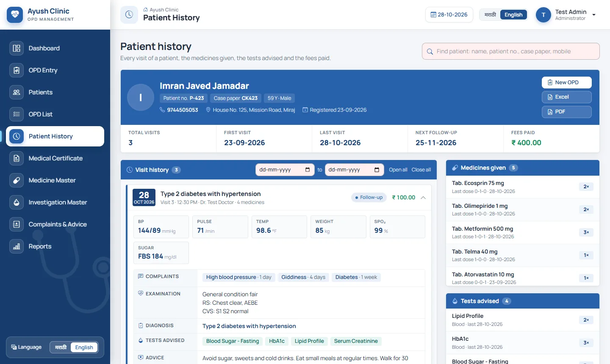Switch sidebar language to मराठी
Image resolution: width=610 pixels, height=364 pixels.
coord(61,347)
